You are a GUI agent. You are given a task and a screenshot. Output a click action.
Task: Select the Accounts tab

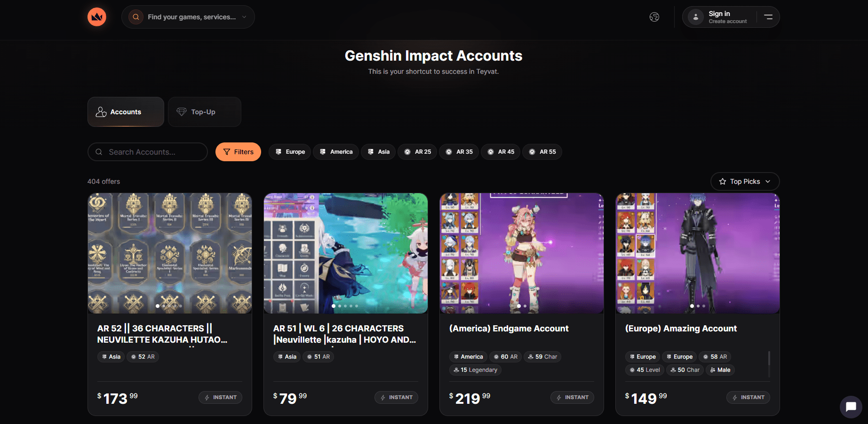[126, 112]
